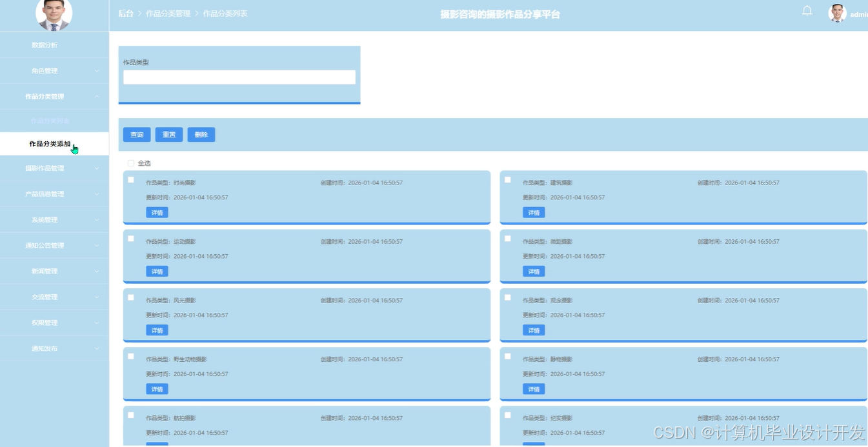Click the 删除 delete button
Screen dimensions: 868x447
click(x=201, y=135)
